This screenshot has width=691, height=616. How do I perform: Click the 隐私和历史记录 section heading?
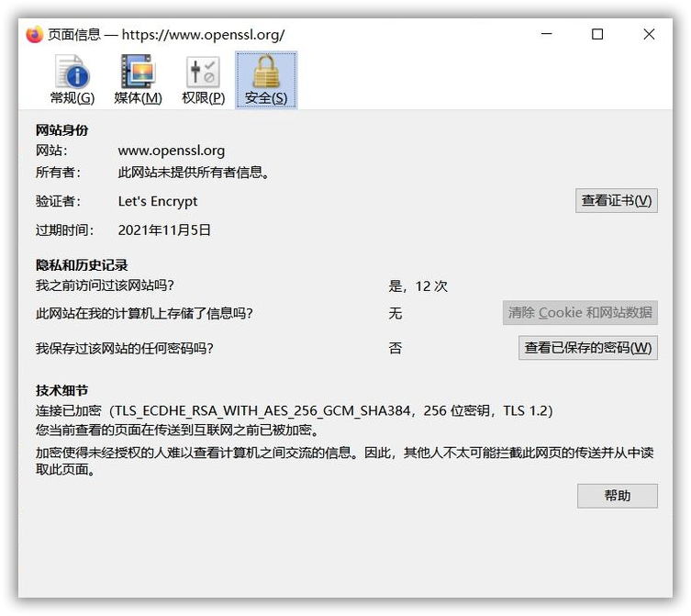(x=82, y=265)
